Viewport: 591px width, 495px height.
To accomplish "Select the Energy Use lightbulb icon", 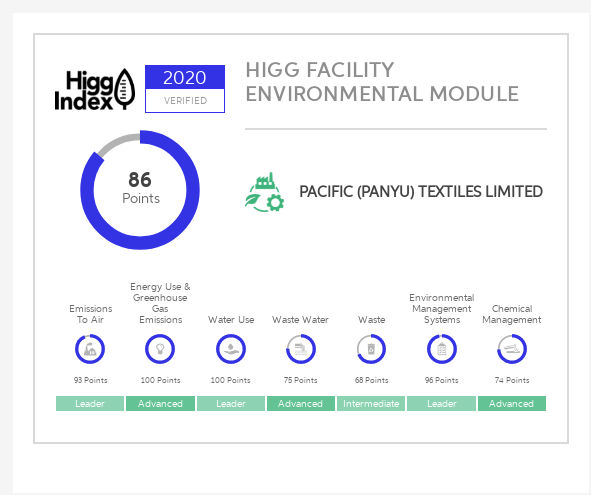I will (160, 349).
